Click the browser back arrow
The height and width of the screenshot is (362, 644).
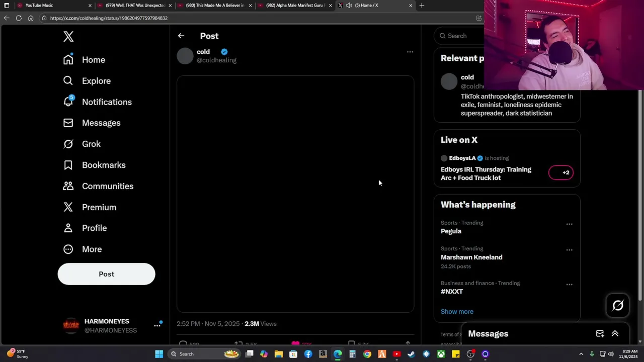(x=7, y=18)
